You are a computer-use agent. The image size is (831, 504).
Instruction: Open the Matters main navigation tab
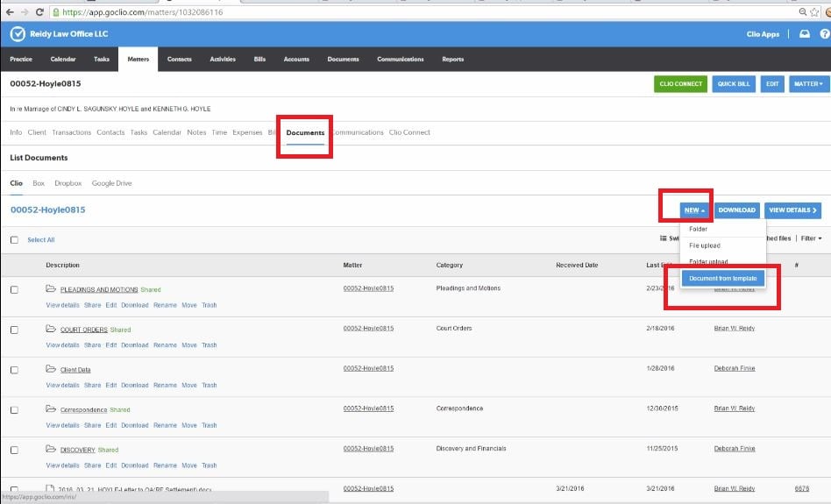[138, 59]
